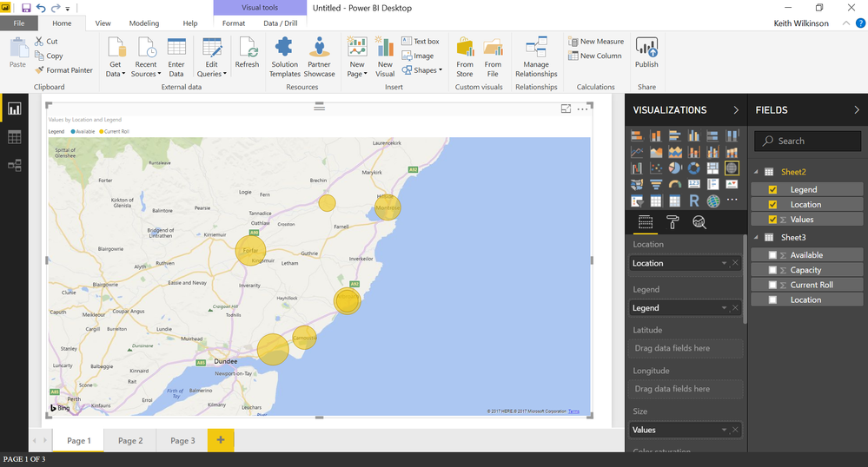Select the ArcGIS Maps globe visual
Screen dimensions: 868x467
(713, 201)
